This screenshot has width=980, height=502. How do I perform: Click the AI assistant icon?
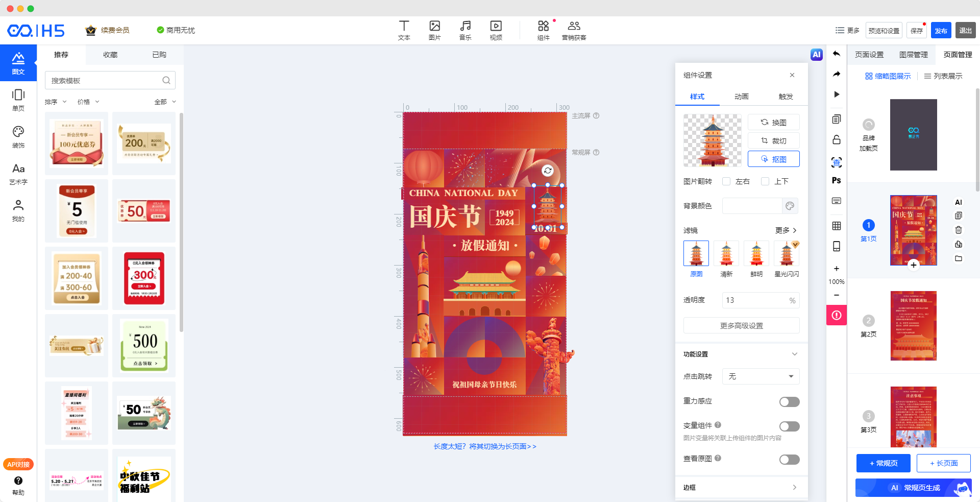(817, 55)
